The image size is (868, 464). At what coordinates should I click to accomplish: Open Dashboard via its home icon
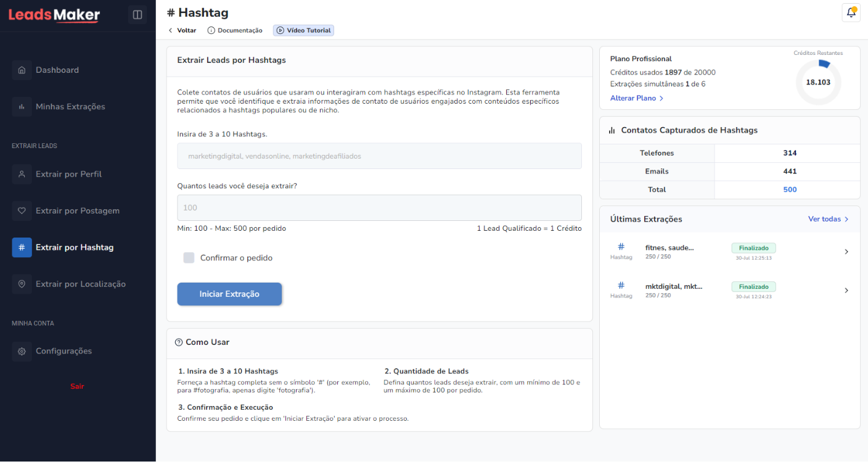22,70
